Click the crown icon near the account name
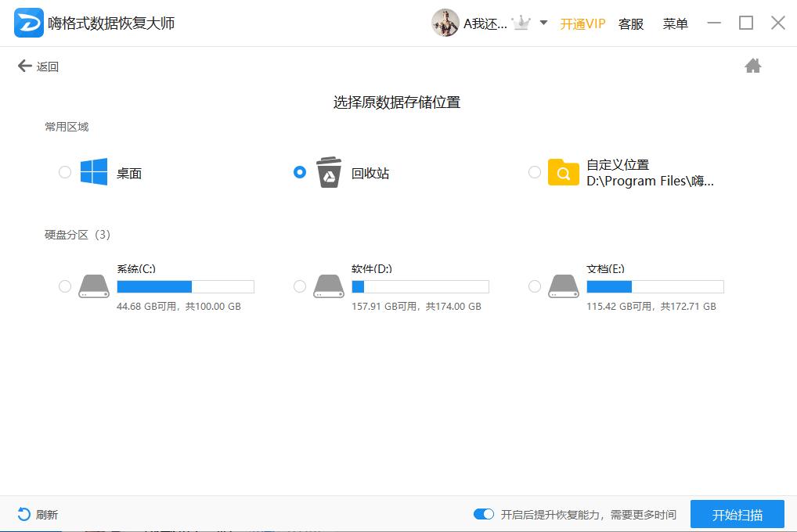The width and height of the screenshot is (797, 532). click(521, 23)
